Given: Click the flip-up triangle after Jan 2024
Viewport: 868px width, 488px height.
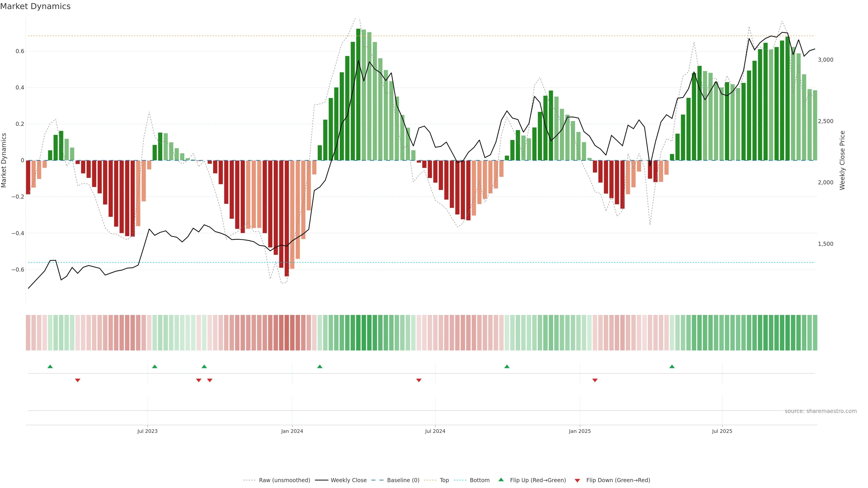Looking at the screenshot, I should coord(320,366).
